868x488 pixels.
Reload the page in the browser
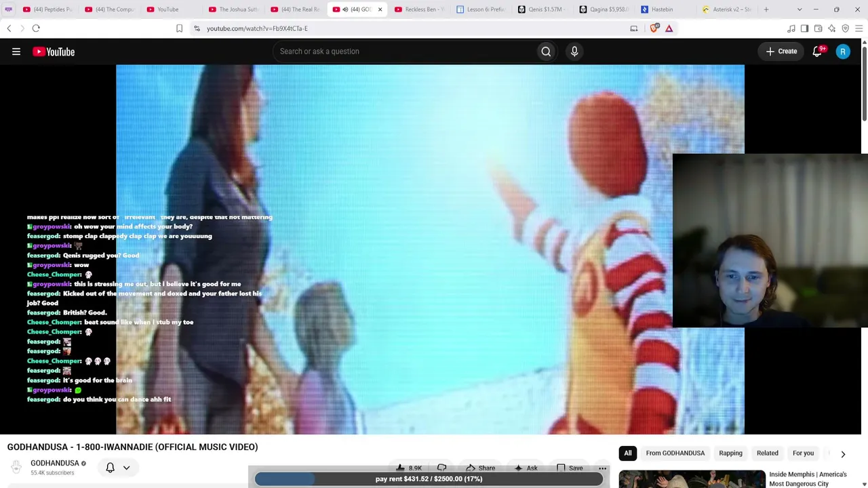coord(36,28)
